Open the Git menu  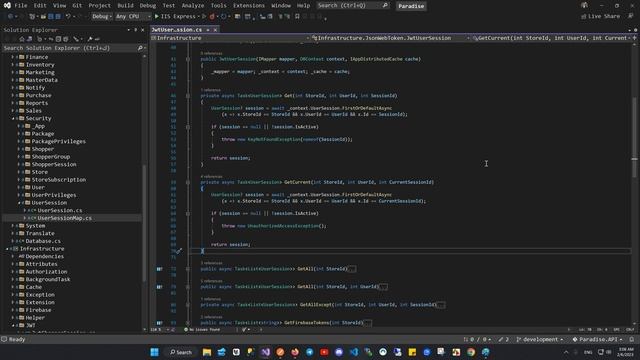pos(77,5)
